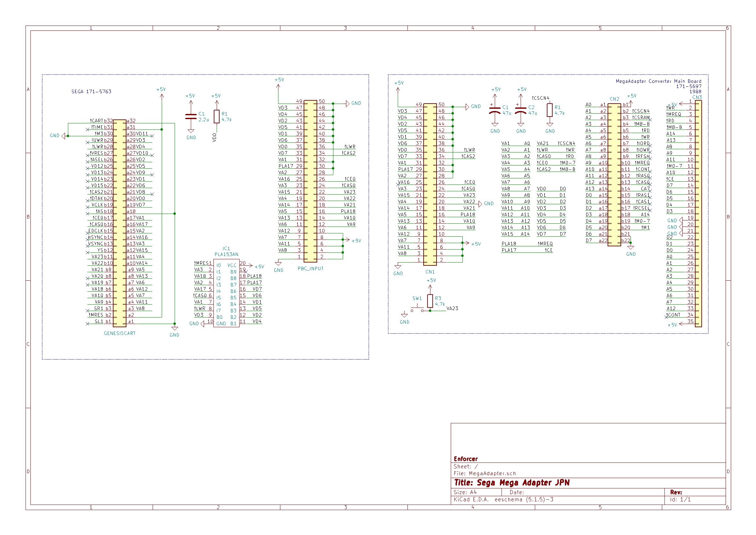Viewport: 756px width, 535px height.
Task: Select the R3 4.7k pull-up resistor symbol
Action: 430,301
